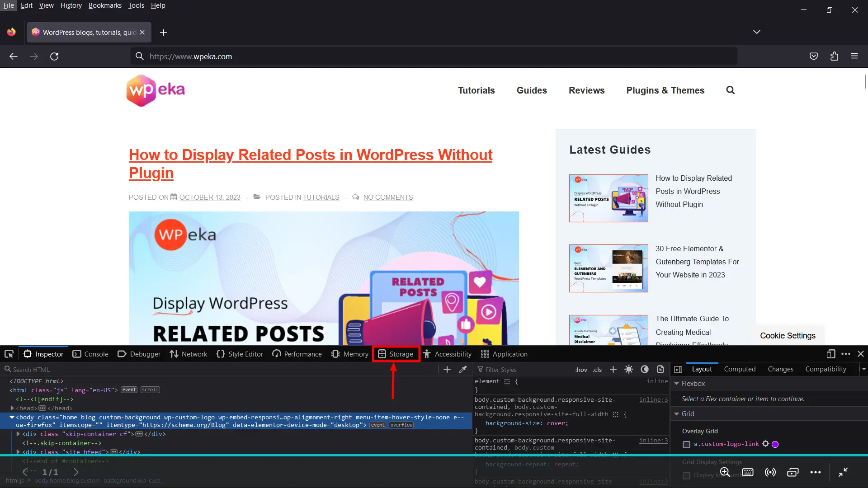Go back to the previous page
Viewport: 868px width, 488px height.
pos(14,56)
